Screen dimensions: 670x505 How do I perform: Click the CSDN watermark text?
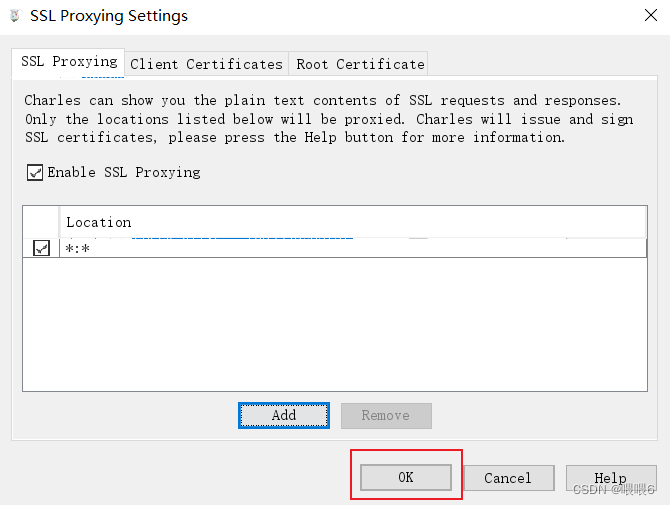click(x=610, y=490)
